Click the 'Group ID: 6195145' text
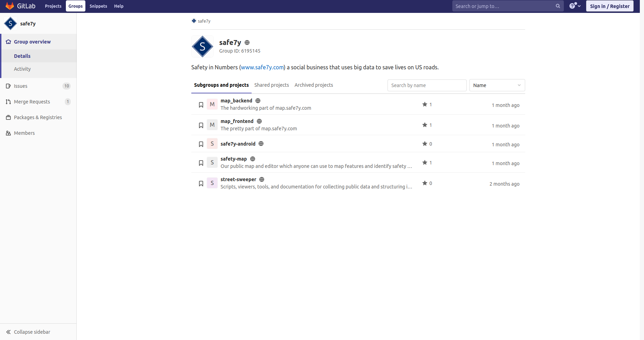This screenshot has height=340, width=644. [240, 51]
